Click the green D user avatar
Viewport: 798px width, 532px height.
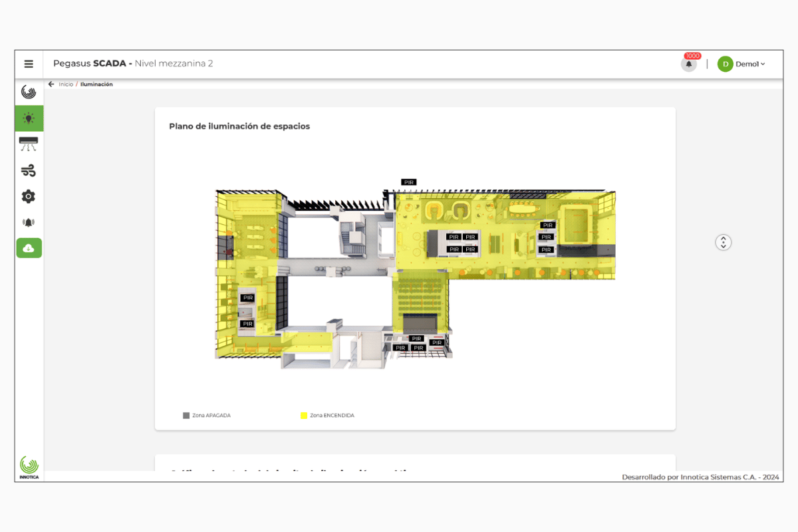coord(726,64)
